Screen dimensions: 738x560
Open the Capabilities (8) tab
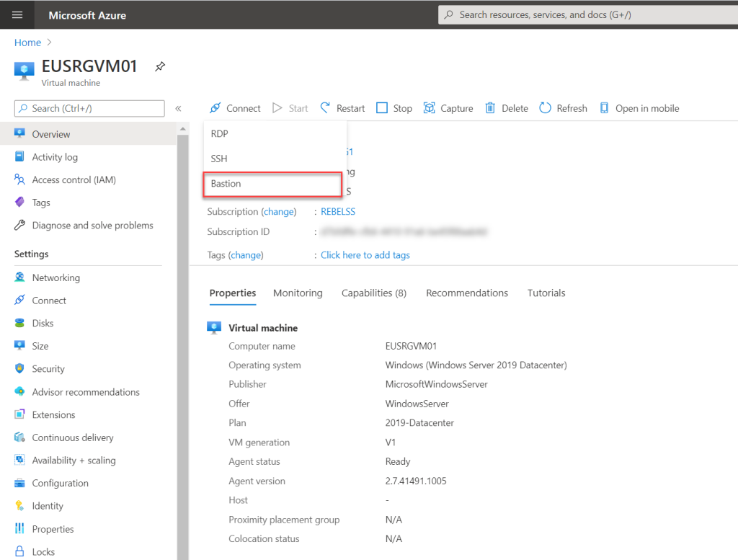point(373,293)
